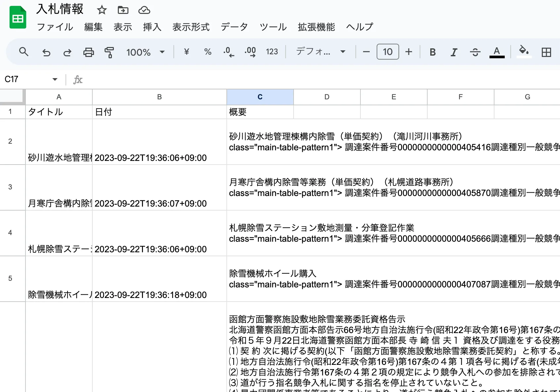Click the redo icon

click(x=67, y=52)
